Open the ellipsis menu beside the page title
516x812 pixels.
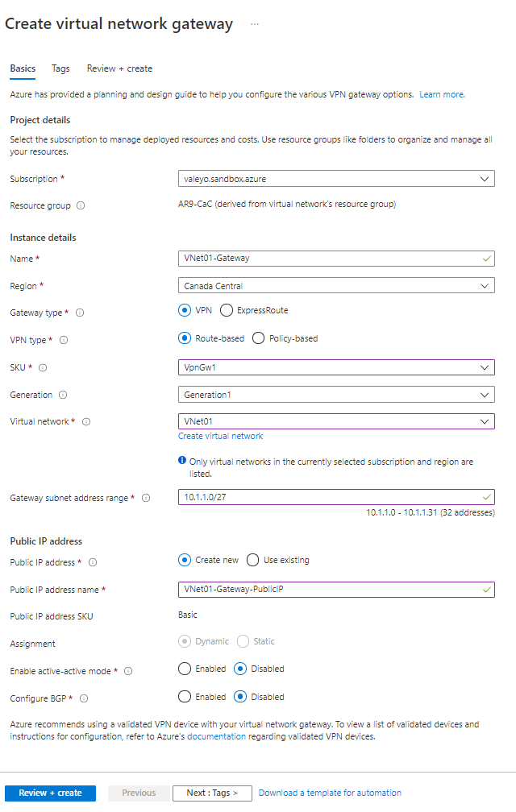pos(255,24)
